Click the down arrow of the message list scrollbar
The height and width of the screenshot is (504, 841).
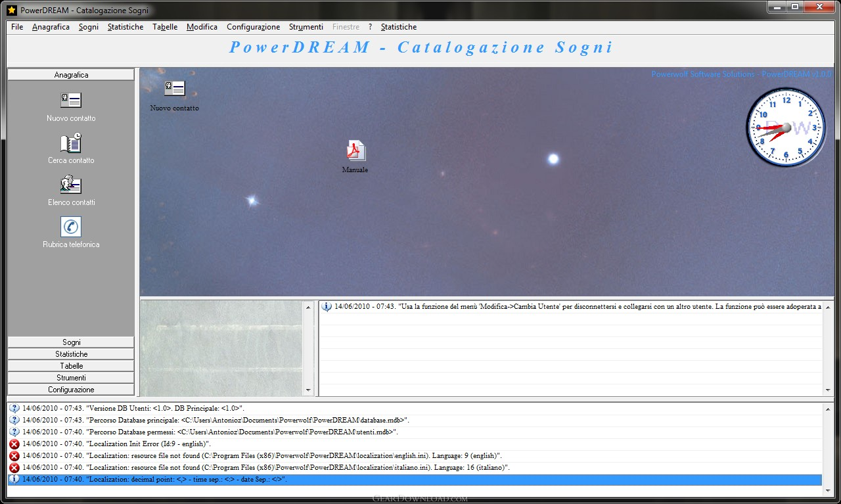pos(828,390)
